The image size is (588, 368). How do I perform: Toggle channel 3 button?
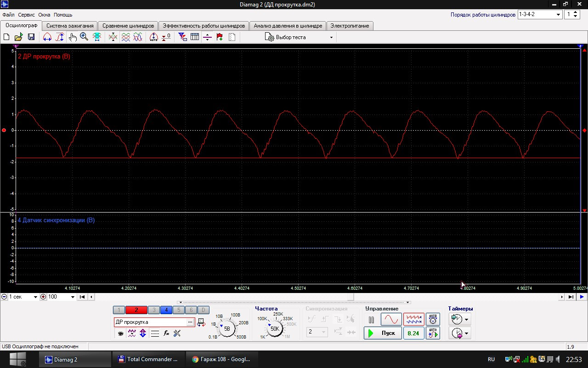tap(154, 310)
